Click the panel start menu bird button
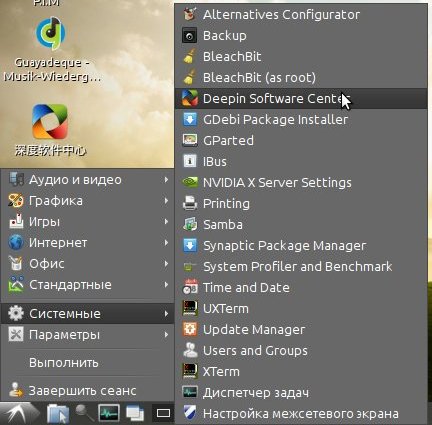The width and height of the screenshot is (432, 425). point(19,414)
